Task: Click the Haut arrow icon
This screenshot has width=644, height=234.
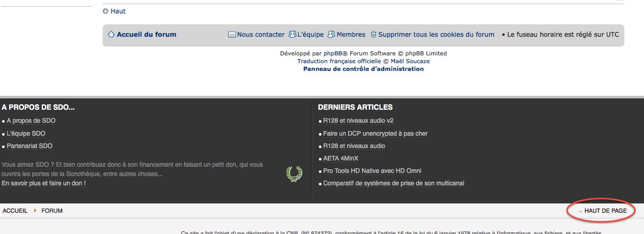Action: click(106, 11)
